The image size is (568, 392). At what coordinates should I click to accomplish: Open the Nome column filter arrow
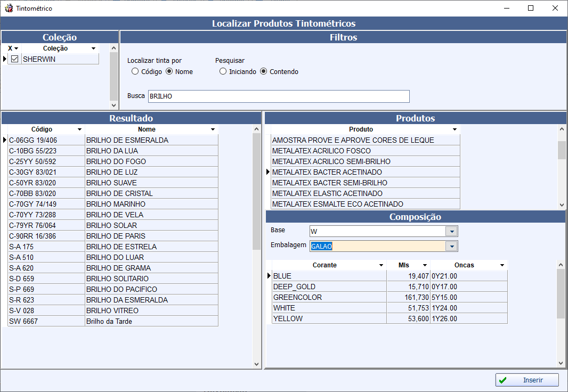[213, 129]
